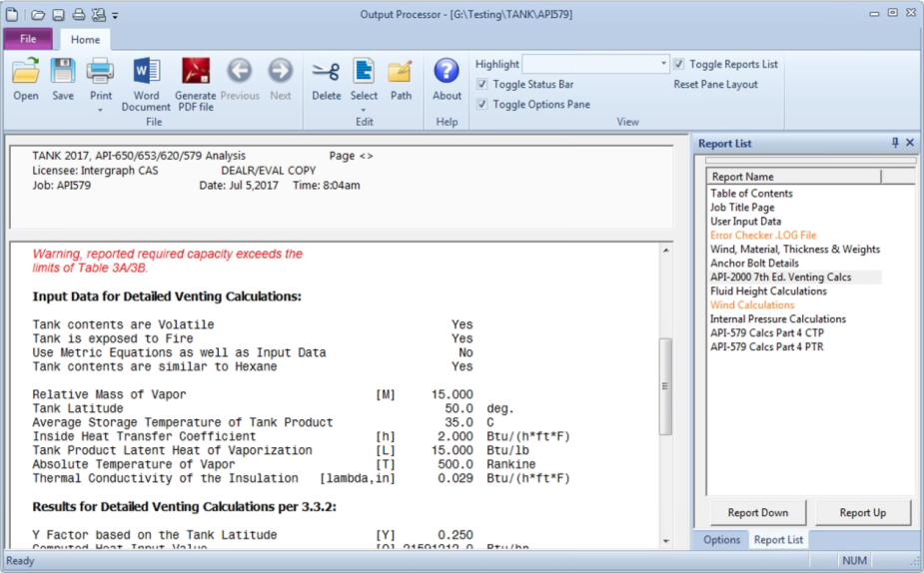
Task: Click the quick access Save icon
Action: tap(58, 15)
